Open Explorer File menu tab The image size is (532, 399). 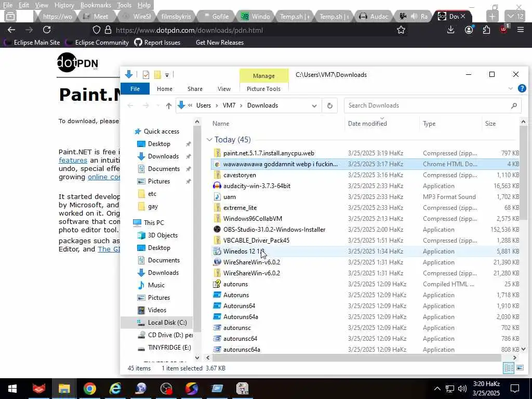(135, 89)
